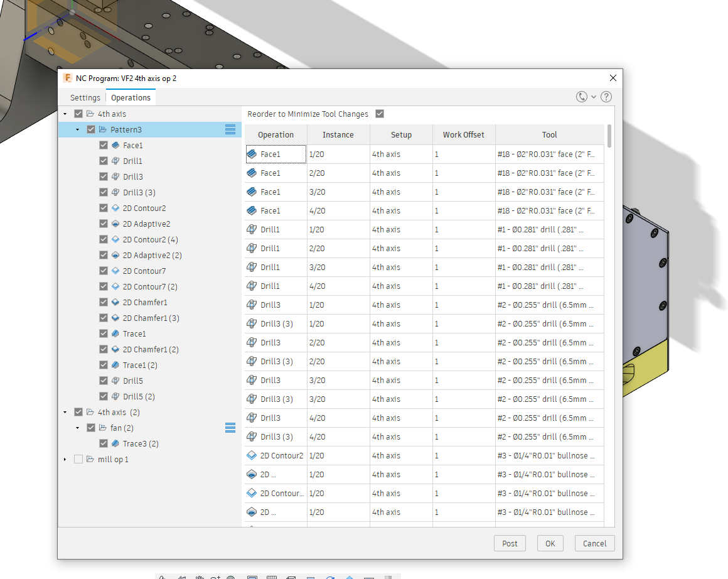Collapse the 4th axis tree node

[65, 114]
